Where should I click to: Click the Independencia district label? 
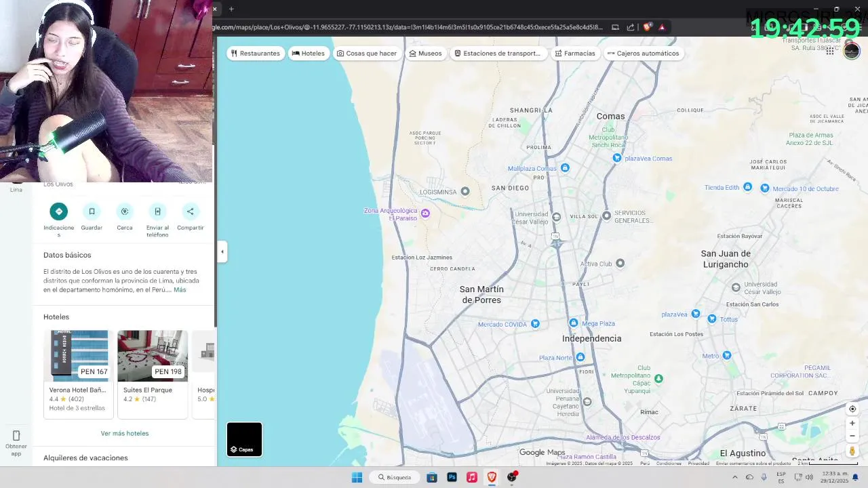(591, 338)
